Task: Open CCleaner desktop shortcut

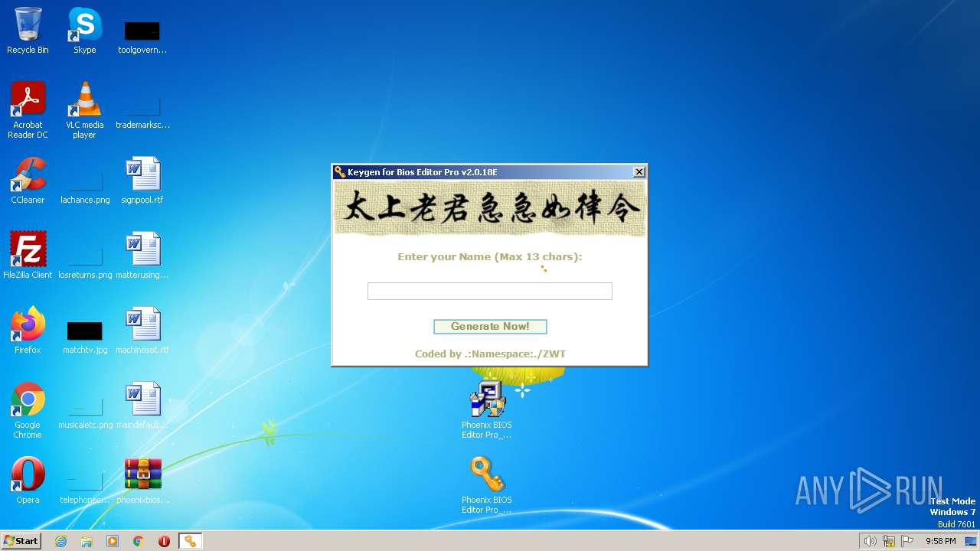Action: coord(28,181)
